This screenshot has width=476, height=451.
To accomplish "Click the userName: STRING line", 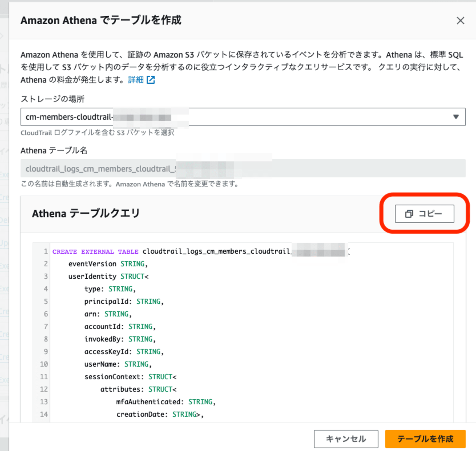I will (x=118, y=364).
